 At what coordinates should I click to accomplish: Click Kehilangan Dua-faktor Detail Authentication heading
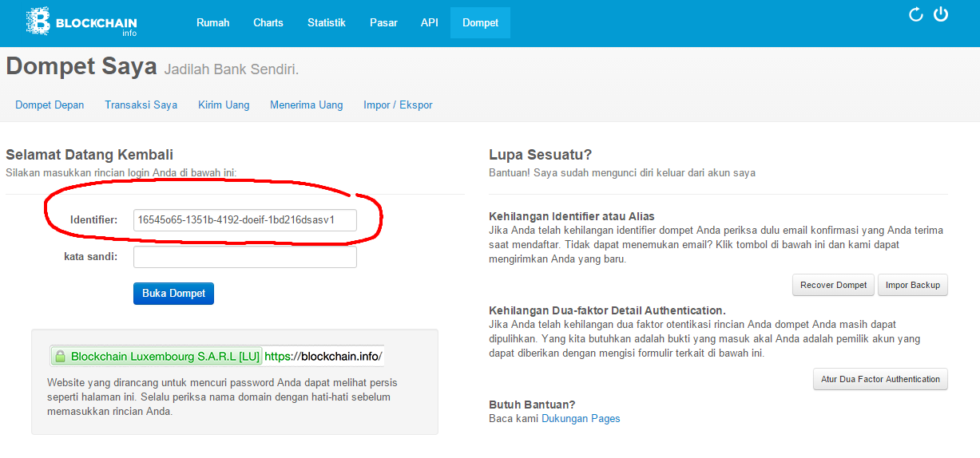607,310
